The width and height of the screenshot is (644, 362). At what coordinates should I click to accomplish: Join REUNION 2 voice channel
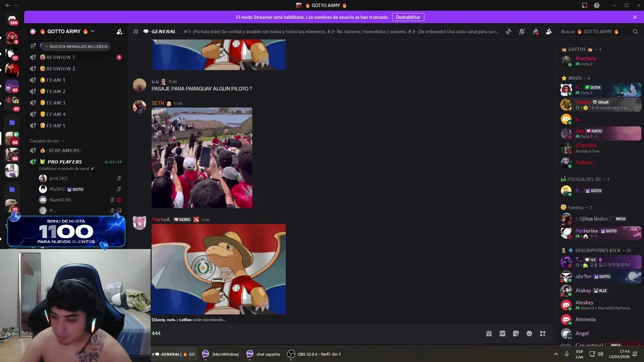75,68
